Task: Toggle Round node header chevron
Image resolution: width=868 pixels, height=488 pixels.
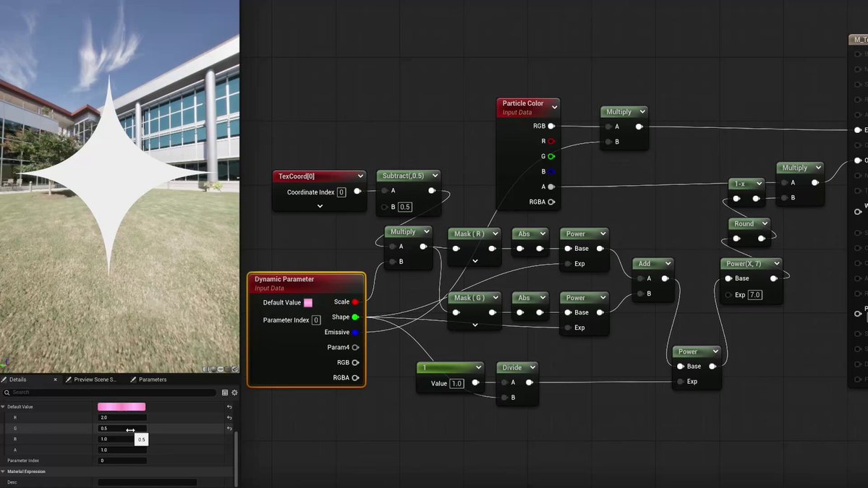Action: click(x=764, y=224)
